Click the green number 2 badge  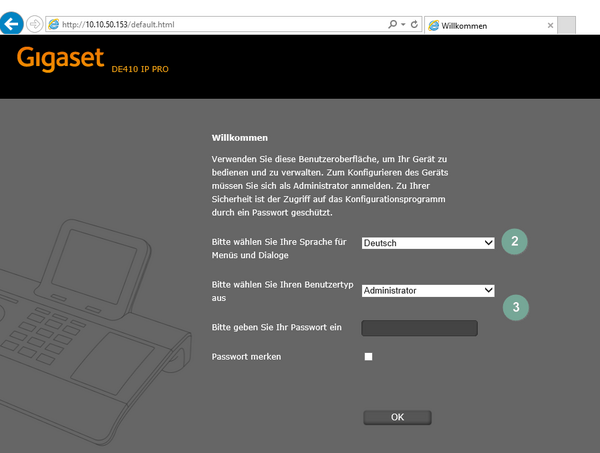[x=514, y=241]
